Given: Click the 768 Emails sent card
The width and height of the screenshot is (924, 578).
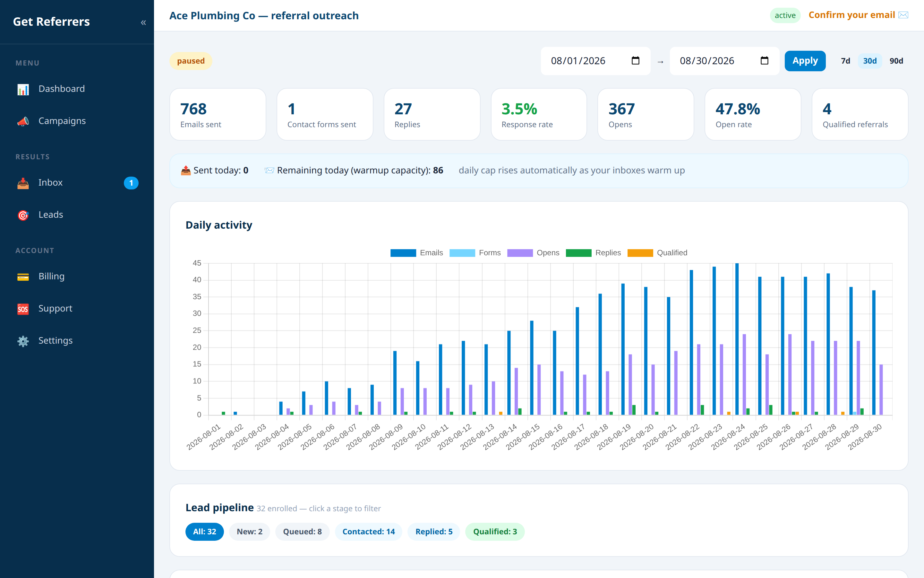Looking at the screenshot, I should (218, 114).
